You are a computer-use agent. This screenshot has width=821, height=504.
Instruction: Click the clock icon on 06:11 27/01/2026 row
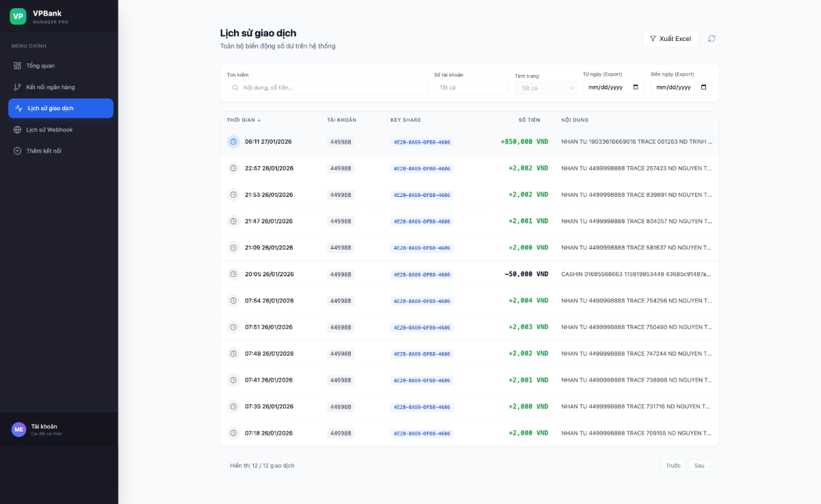click(233, 142)
